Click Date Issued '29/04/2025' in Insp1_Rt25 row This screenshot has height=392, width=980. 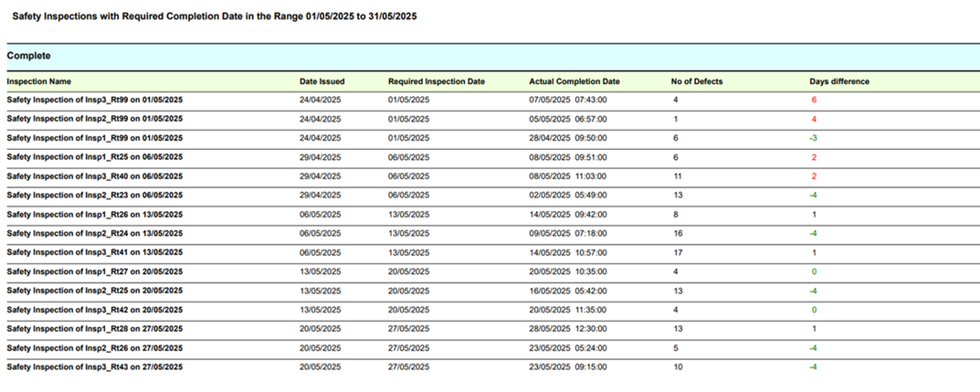coord(321,157)
